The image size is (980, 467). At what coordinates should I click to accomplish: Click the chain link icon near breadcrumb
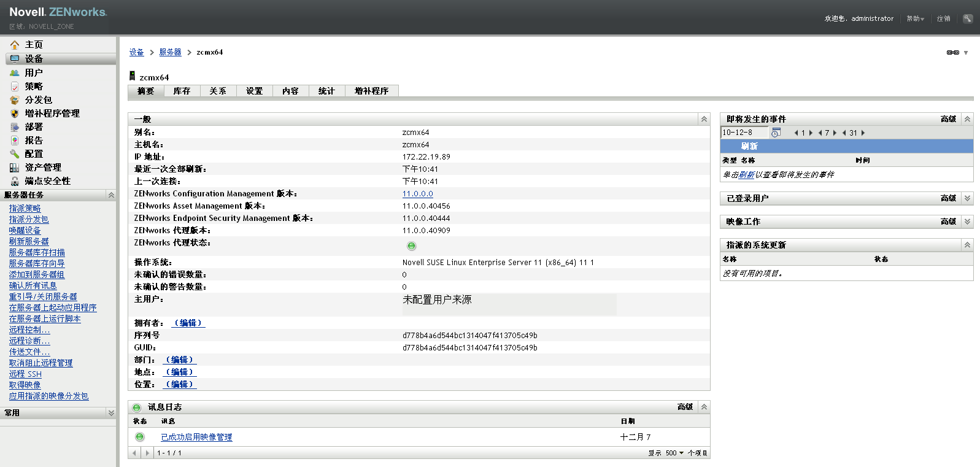click(953, 53)
